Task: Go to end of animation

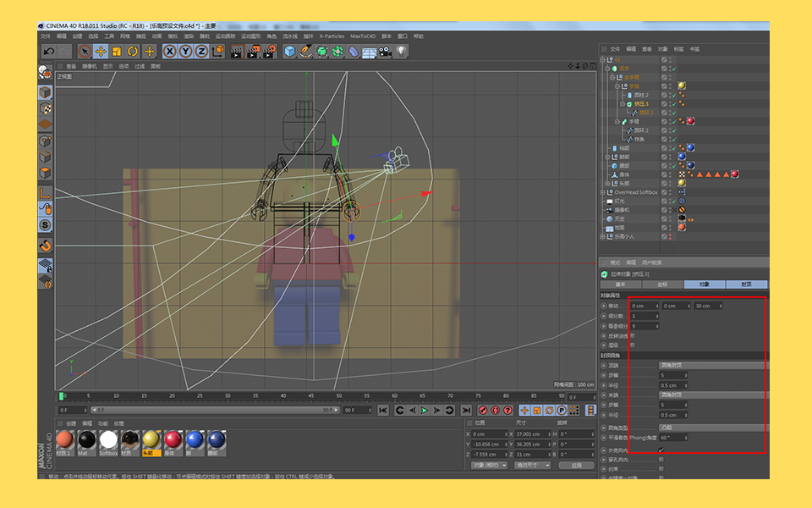Action: click(466, 410)
